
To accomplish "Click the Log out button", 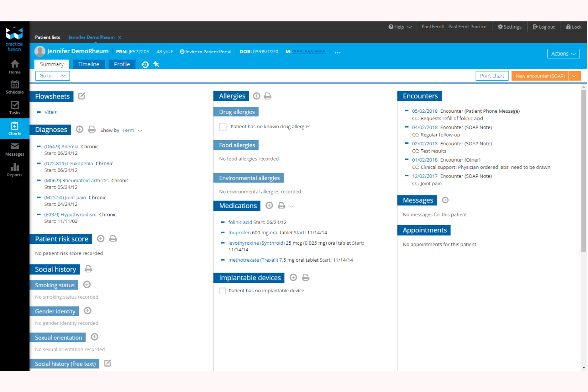I will 544,27.
